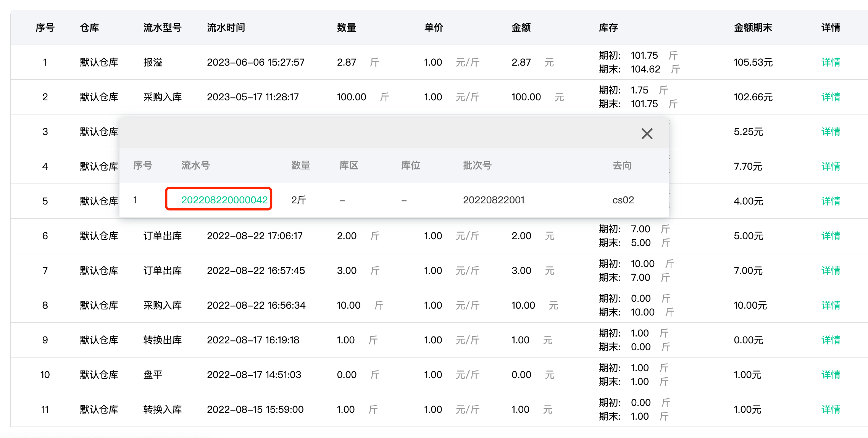This screenshot has width=868, height=438.
Task: Click the 金额期末 column header
Action: tap(753, 27)
